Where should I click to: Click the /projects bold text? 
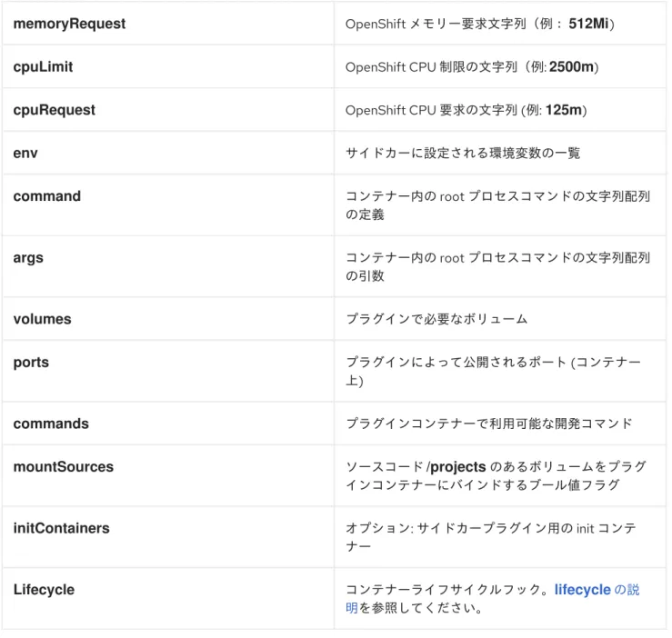[x=456, y=467]
